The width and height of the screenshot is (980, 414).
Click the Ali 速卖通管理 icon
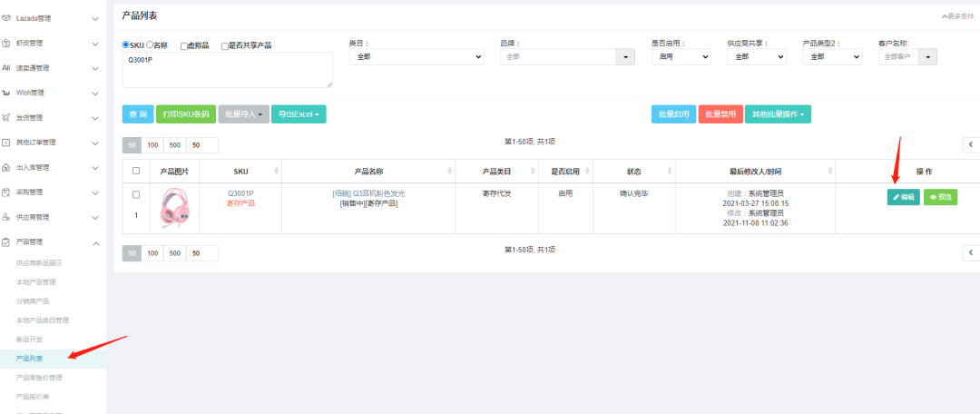tap(6, 68)
